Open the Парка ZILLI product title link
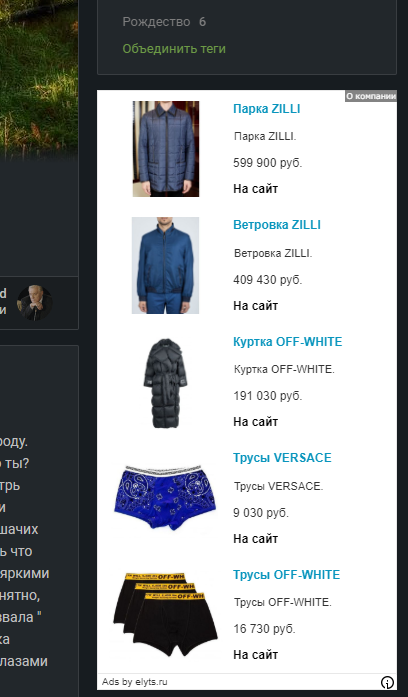This screenshot has width=408, height=697. click(267, 109)
